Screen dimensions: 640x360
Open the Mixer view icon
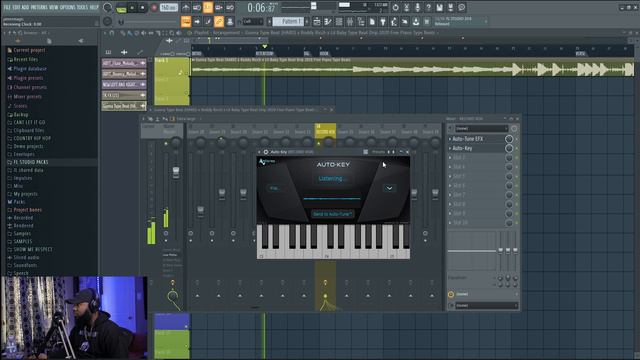[x=349, y=22]
